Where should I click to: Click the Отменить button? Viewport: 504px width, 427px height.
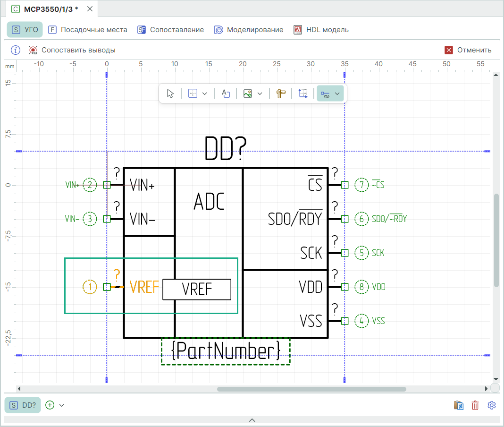click(x=468, y=50)
